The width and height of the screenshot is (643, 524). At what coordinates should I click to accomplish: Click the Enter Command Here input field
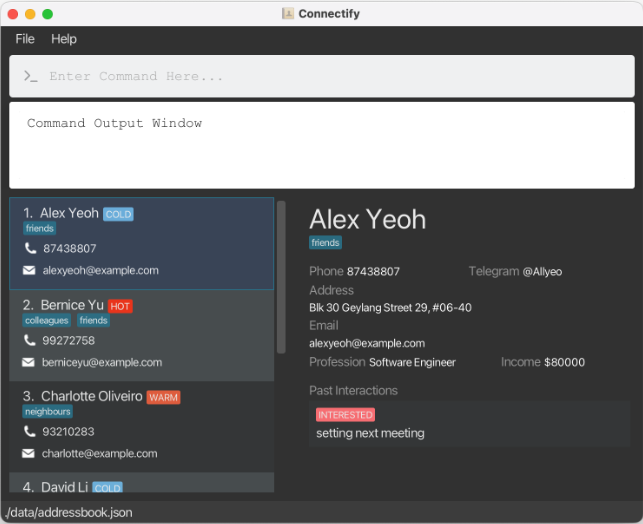click(322, 76)
